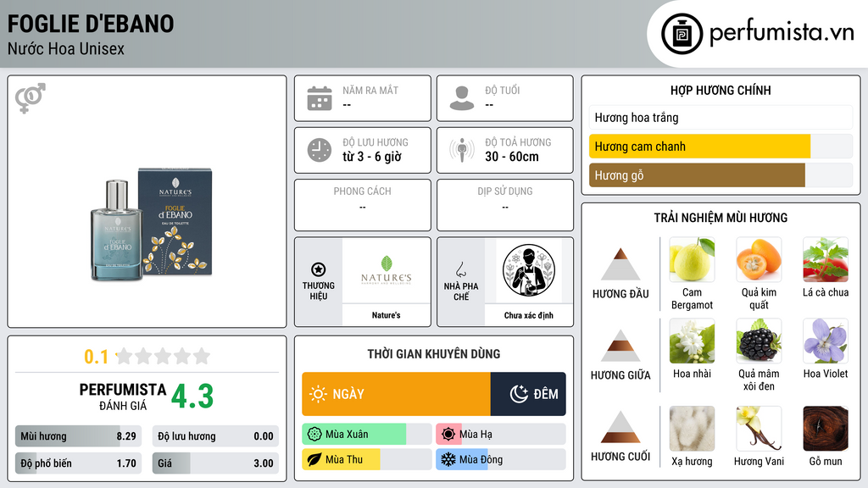Click the Nước Hoa Unisex subtitle
The height and width of the screenshot is (488, 868).
(66, 49)
